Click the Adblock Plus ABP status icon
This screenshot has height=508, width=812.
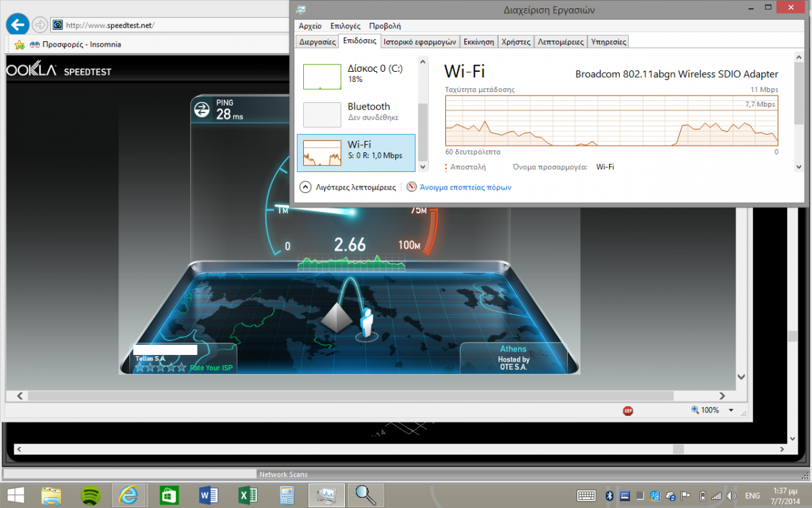(x=627, y=410)
